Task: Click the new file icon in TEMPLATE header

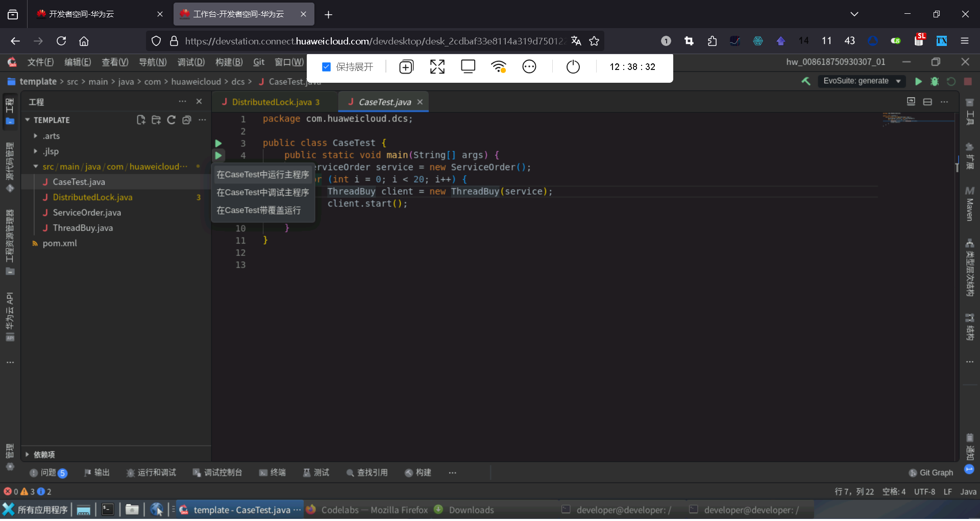Action: tap(141, 120)
